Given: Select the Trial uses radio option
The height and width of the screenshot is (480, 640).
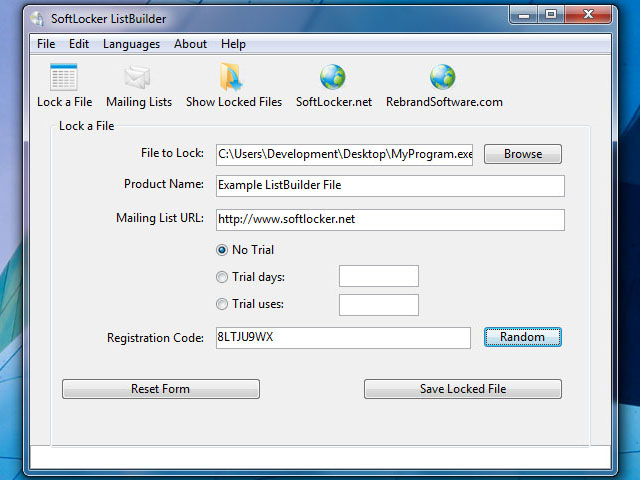Looking at the screenshot, I should (222, 304).
